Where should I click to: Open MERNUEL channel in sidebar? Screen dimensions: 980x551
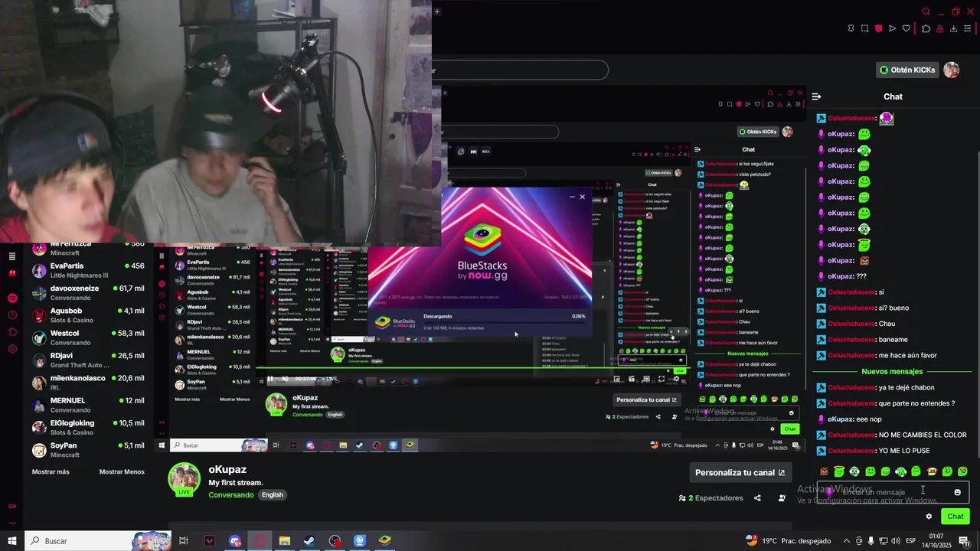(88, 405)
